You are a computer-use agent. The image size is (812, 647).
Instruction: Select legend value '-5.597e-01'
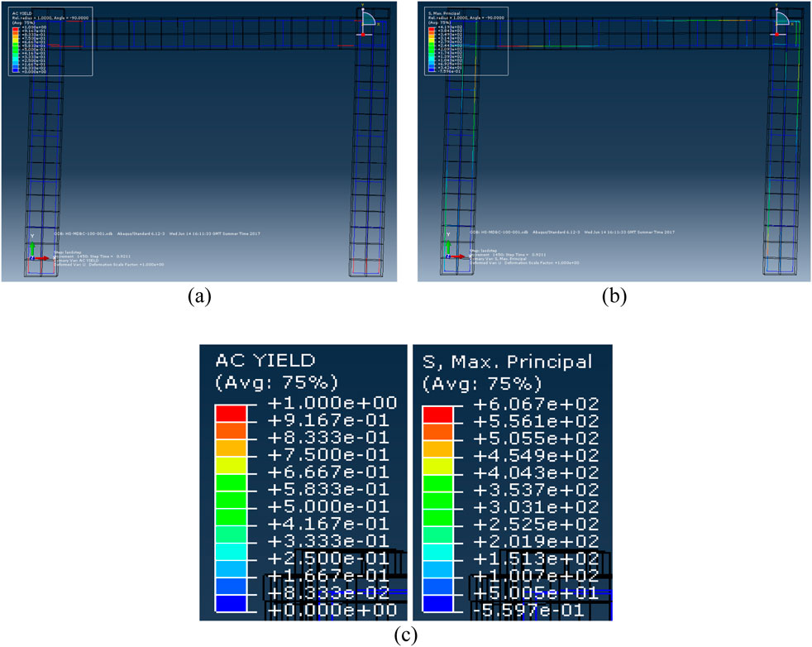[528, 611]
